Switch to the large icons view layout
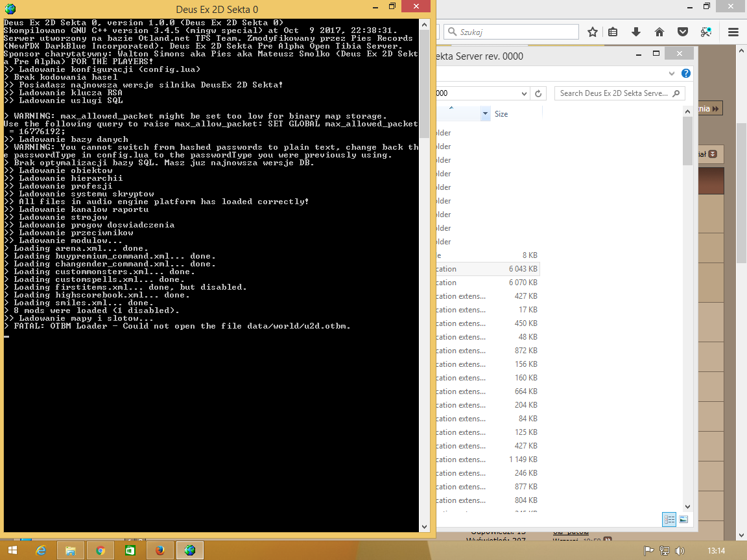This screenshot has height=560, width=747. (x=683, y=519)
